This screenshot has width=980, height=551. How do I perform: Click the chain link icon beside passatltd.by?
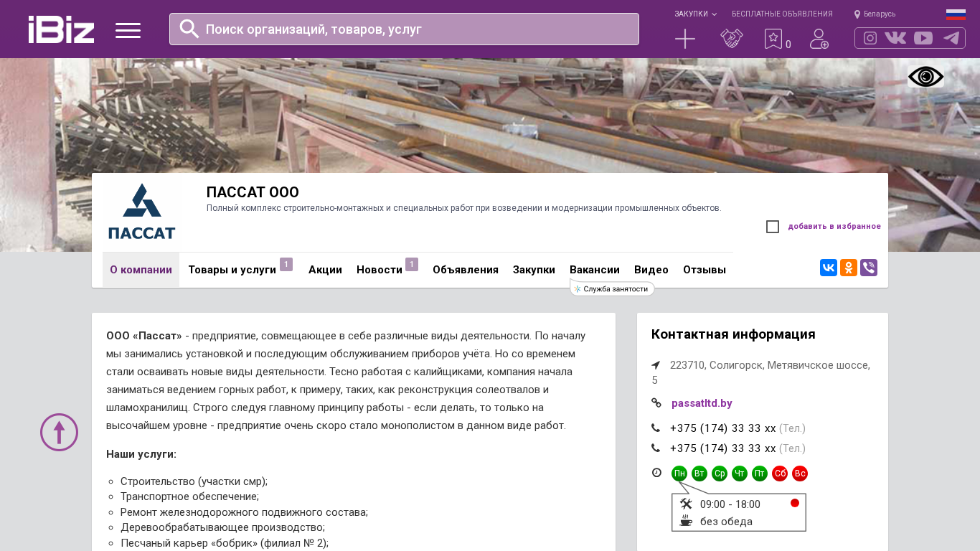pyautogui.click(x=656, y=403)
